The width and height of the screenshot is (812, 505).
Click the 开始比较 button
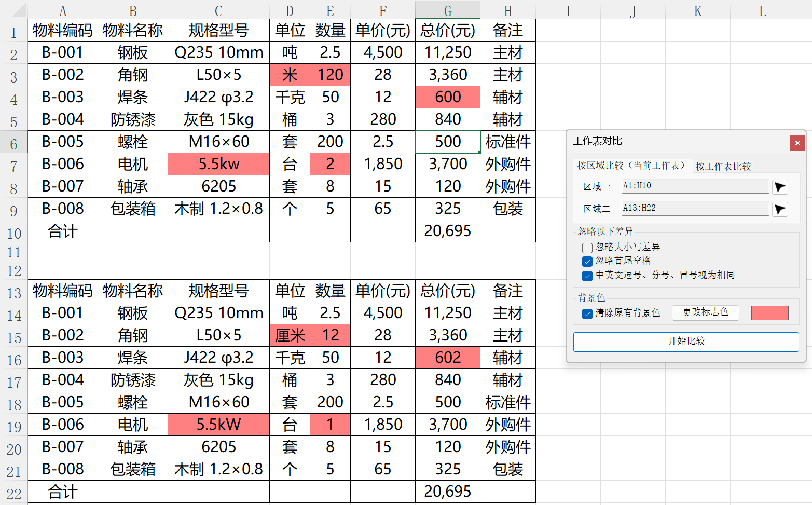click(686, 342)
